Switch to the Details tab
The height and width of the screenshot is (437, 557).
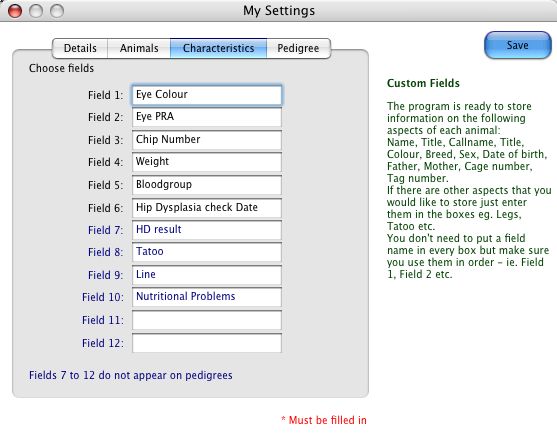80,48
